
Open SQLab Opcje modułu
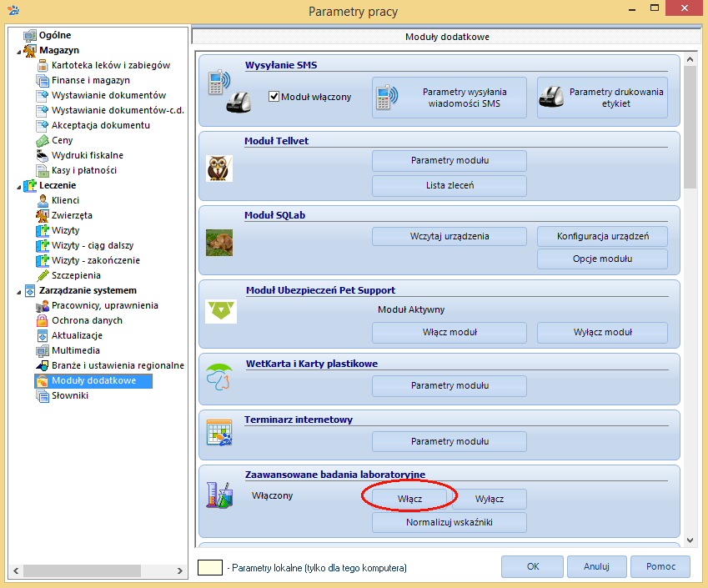(602, 259)
